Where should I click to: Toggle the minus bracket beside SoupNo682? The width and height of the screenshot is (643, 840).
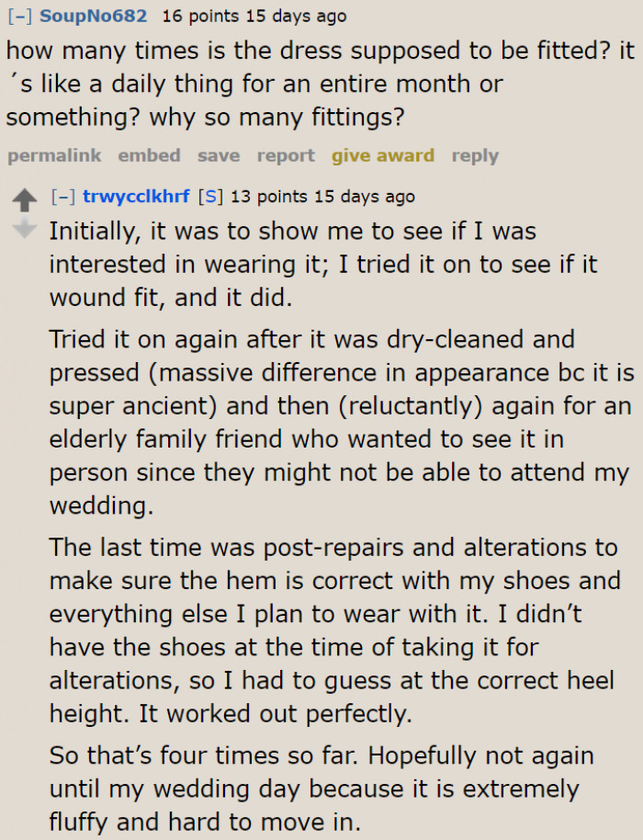coord(20,16)
